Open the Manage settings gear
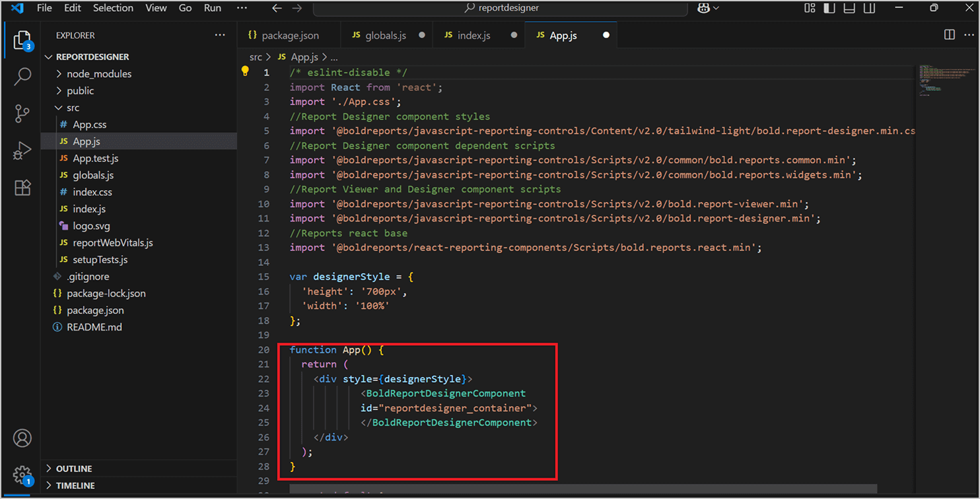 click(x=22, y=474)
